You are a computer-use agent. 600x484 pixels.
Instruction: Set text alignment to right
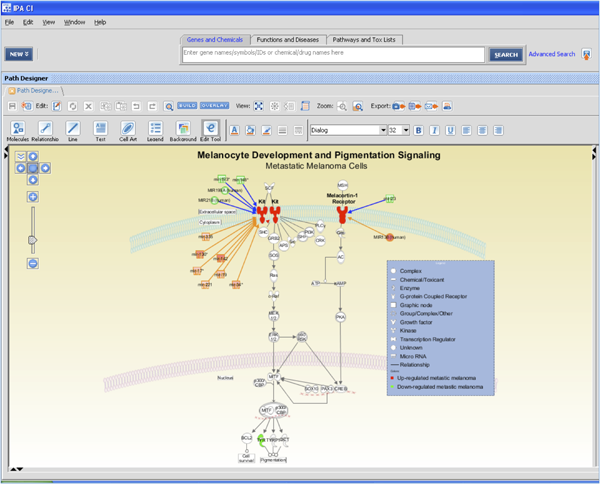(498, 130)
